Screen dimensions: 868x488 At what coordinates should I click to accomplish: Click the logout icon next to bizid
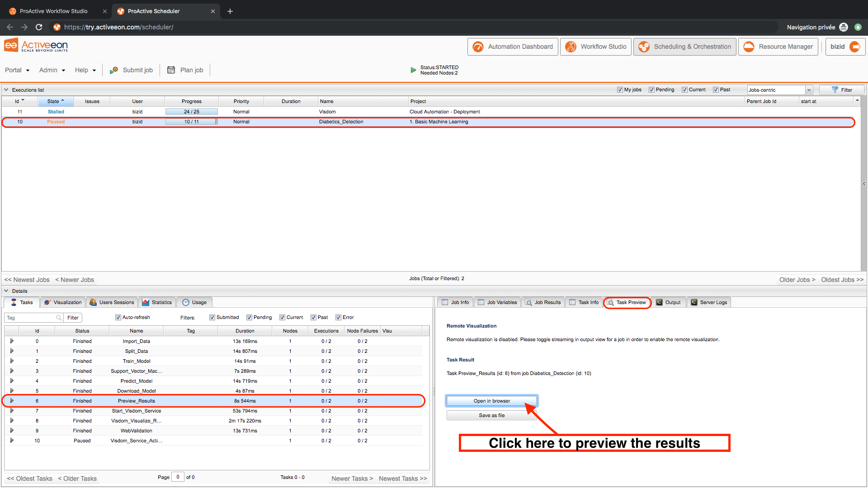[855, 47]
